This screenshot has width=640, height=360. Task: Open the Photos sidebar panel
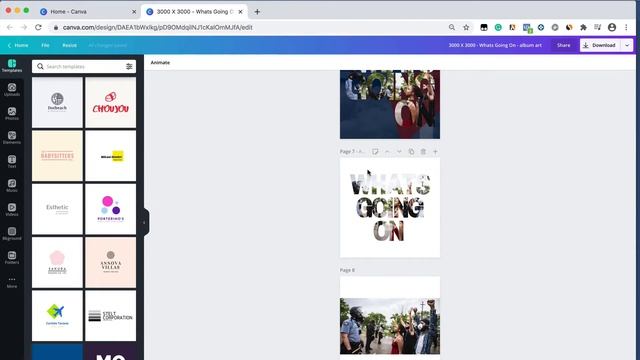(12, 114)
